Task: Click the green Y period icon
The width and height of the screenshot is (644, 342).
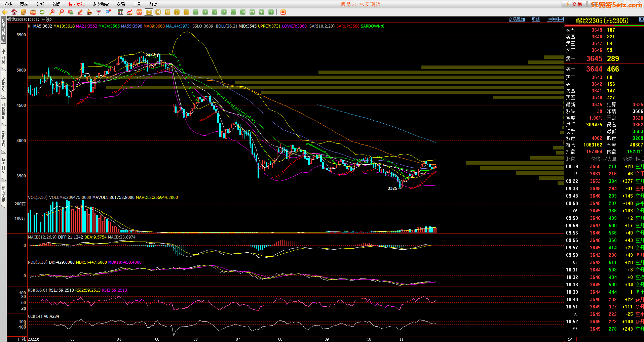Action: [x=271, y=12]
